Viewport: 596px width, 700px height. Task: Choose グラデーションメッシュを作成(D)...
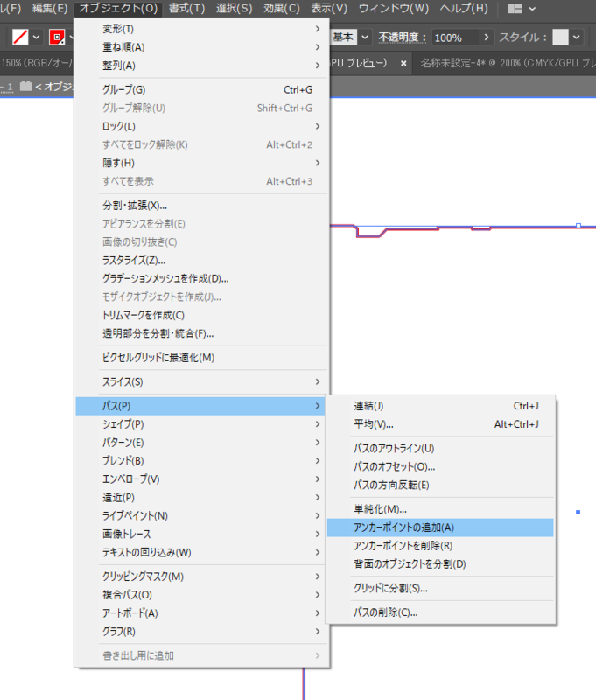coord(202,278)
